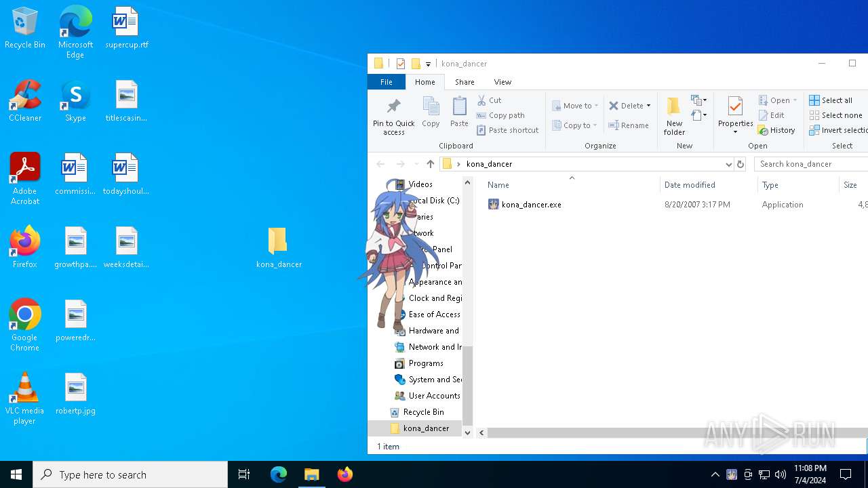Screen dimensions: 868x488
Task: Click the Search kona_dancer field
Action: (x=810, y=164)
